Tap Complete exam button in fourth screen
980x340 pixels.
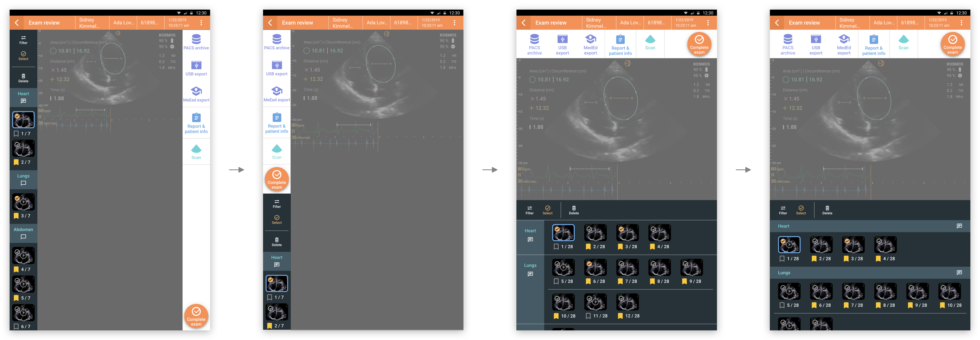[x=952, y=45]
